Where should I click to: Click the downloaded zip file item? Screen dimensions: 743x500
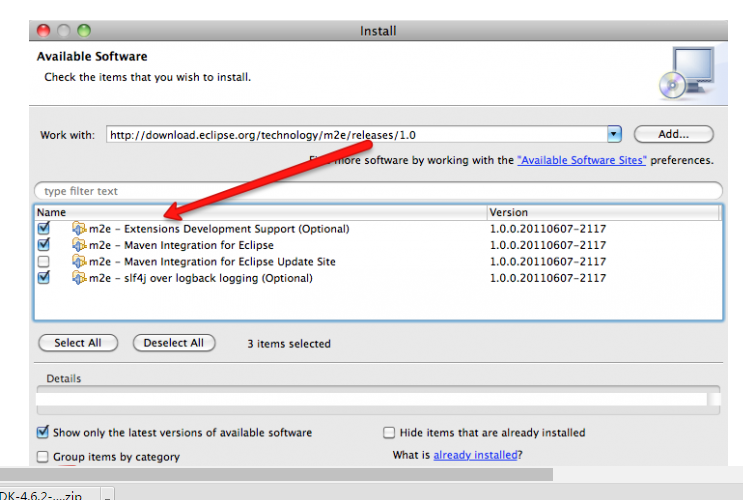coord(50,494)
